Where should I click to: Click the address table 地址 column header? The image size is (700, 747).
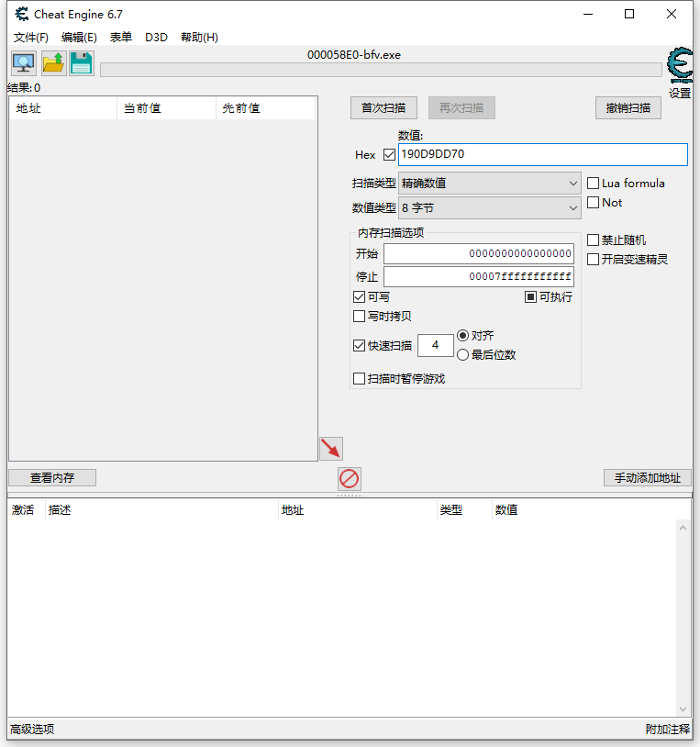click(x=358, y=510)
